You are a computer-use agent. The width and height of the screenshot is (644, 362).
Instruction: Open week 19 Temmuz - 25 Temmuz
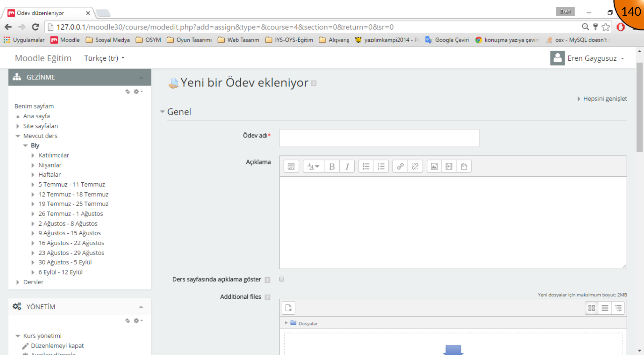click(73, 204)
